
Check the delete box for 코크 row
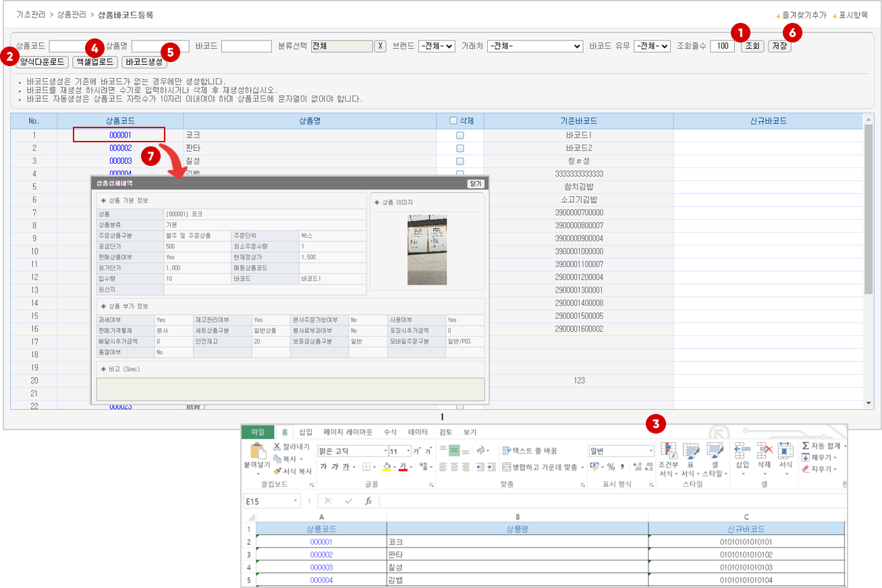pos(460,135)
